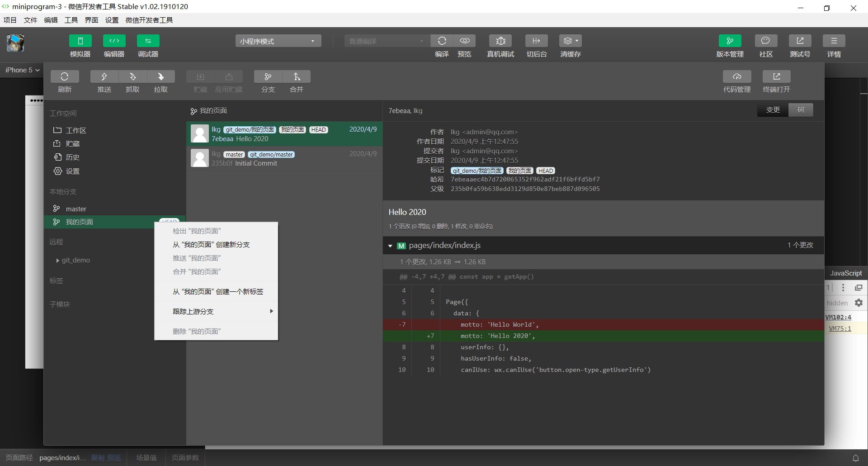Open the 社区 community icon
Screen dimensions: 868x466
[766, 41]
